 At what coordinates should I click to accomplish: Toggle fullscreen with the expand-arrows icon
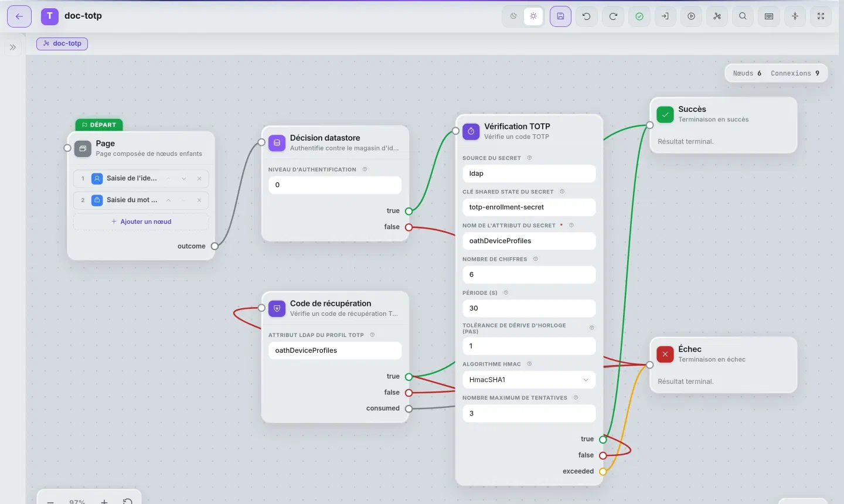click(x=821, y=16)
